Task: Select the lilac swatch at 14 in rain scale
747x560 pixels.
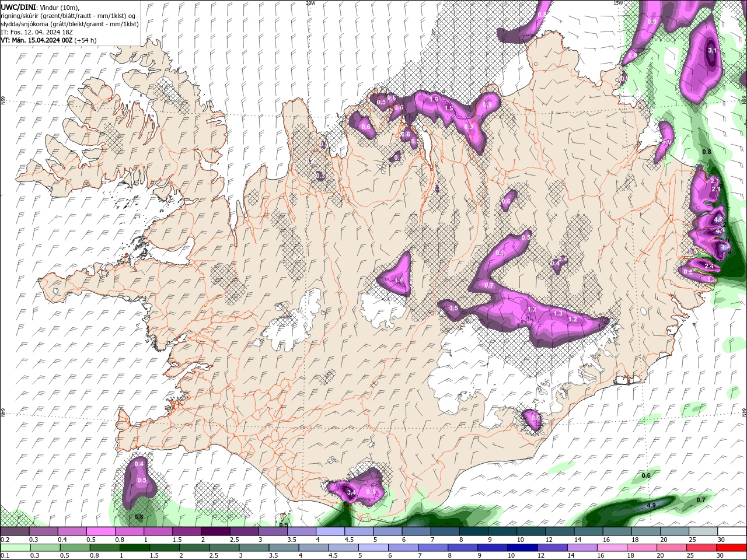Action: pos(582,548)
